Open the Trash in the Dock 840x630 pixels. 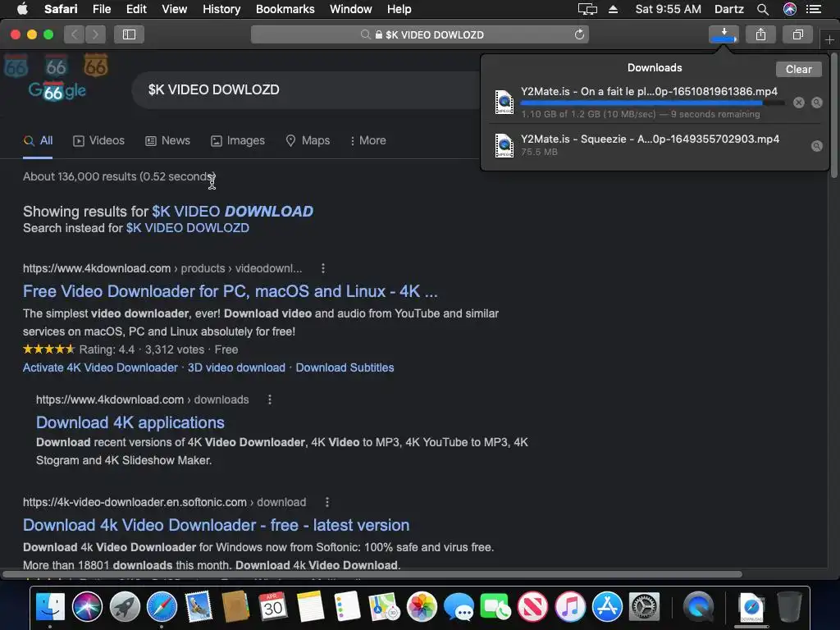point(789,607)
